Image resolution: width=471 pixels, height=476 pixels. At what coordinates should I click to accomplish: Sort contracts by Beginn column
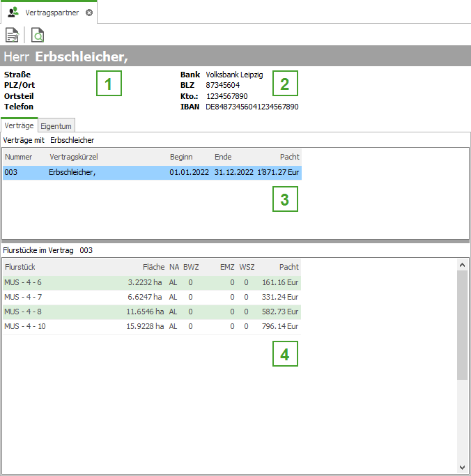(181, 157)
